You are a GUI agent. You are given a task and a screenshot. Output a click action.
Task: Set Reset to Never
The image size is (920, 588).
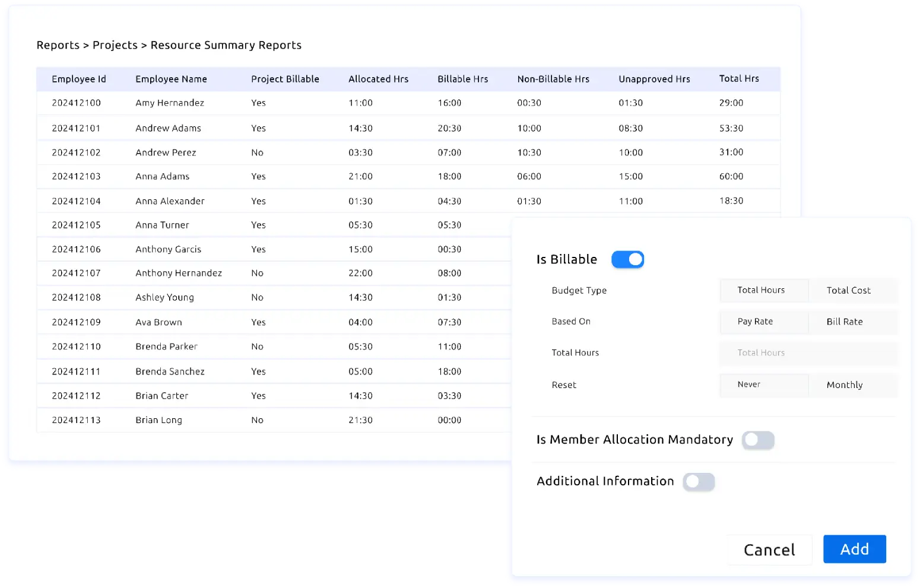click(749, 384)
